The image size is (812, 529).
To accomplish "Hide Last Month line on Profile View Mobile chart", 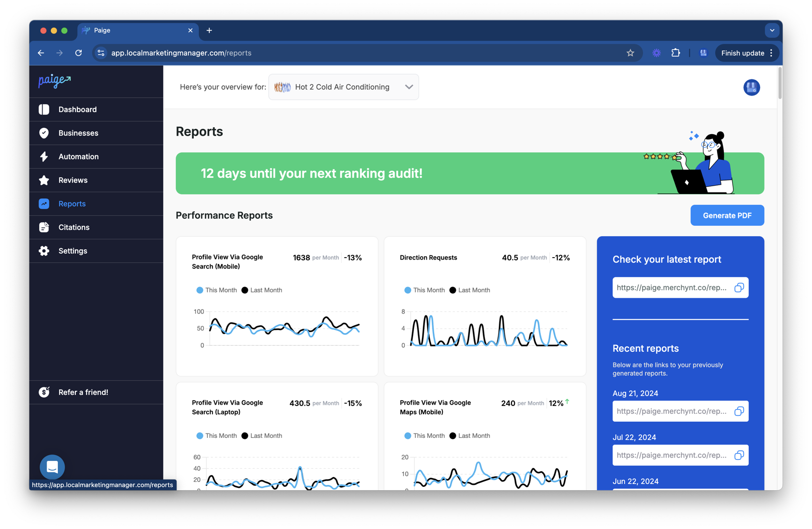I will point(262,290).
